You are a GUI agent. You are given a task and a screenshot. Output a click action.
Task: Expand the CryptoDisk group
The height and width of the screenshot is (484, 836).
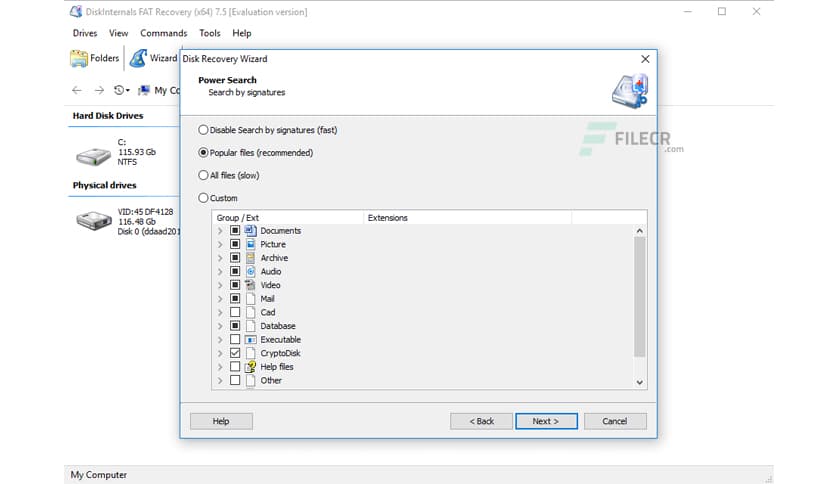(220, 353)
